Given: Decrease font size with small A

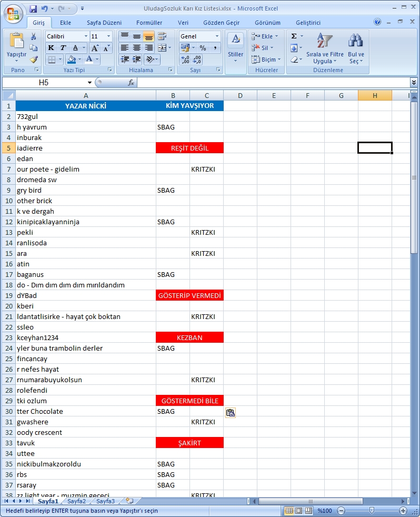Looking at the screenshot, I should click(106, 48).
